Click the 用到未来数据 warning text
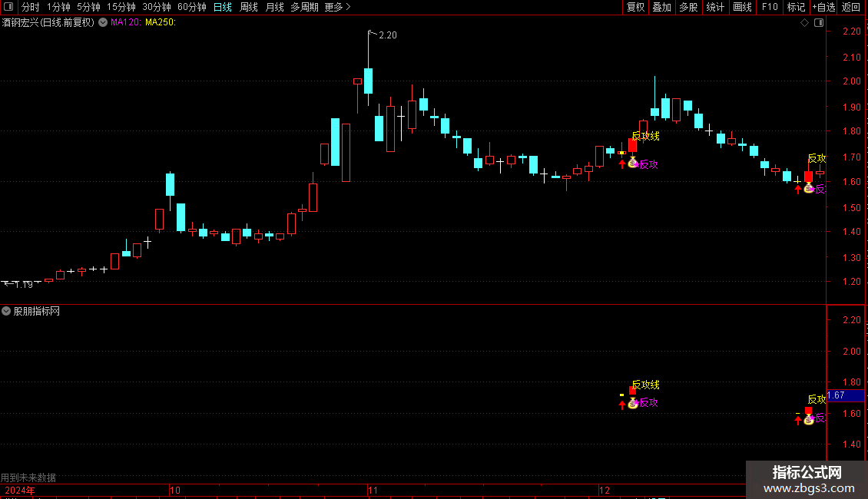This screenshot has height=499, width=868. [28, 478]
